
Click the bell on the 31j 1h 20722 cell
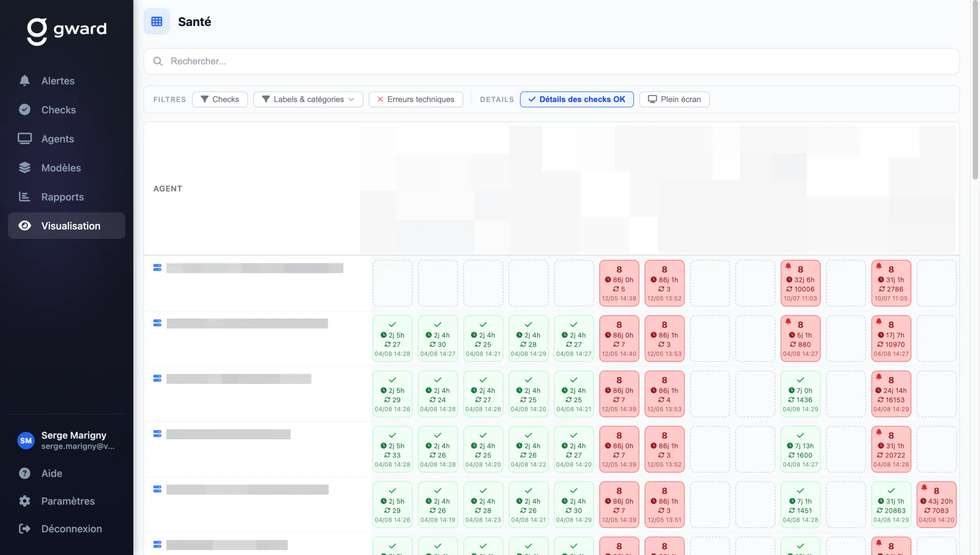tap(879, 432)
